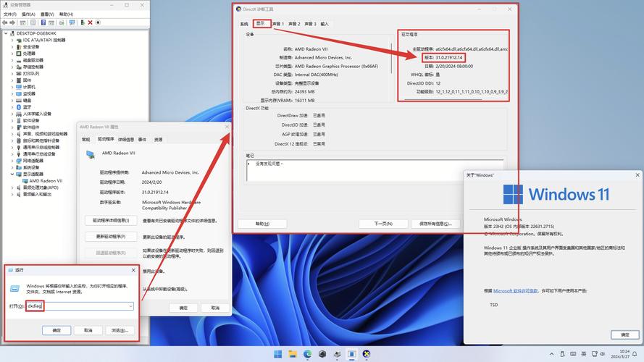Switch to 常规 tab in properties dialog

pyautogui.click(x=85, y=140)
